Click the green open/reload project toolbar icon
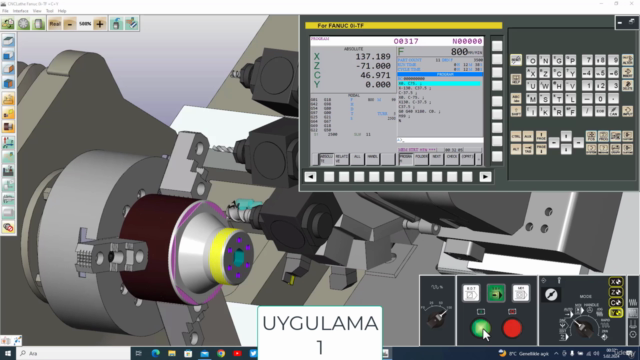This screenshot has width=640, height=360. pos(8,24)
